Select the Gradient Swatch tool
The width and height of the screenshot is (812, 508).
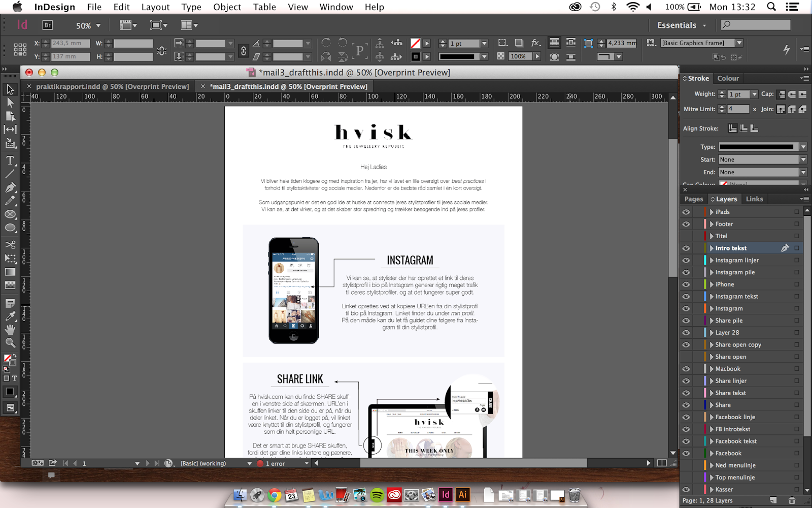(x=10, y=272)
